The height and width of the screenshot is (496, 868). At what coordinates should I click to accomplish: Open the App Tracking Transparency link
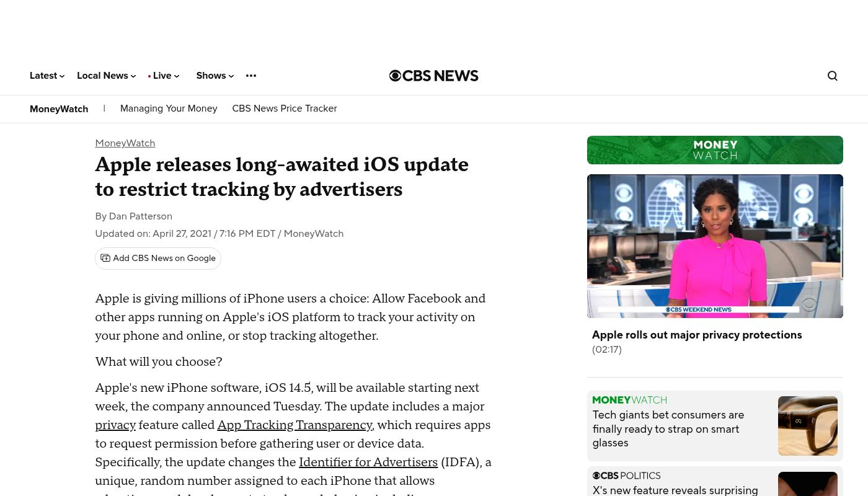click(294, 425)
